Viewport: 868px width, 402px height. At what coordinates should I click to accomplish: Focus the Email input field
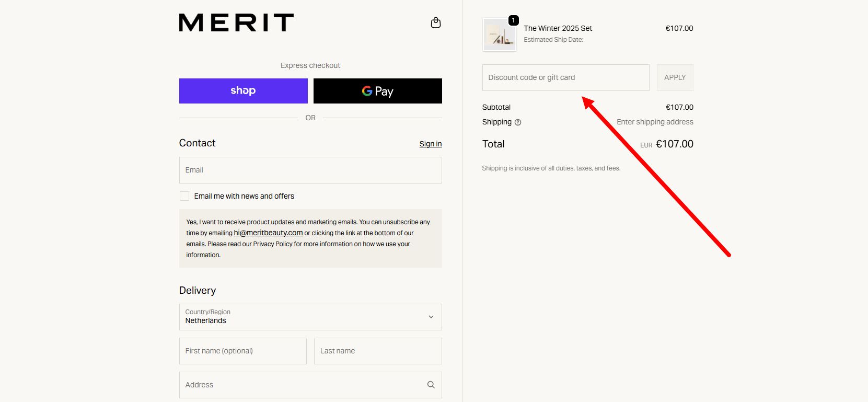pyautogui.click(x=310, y=170)
